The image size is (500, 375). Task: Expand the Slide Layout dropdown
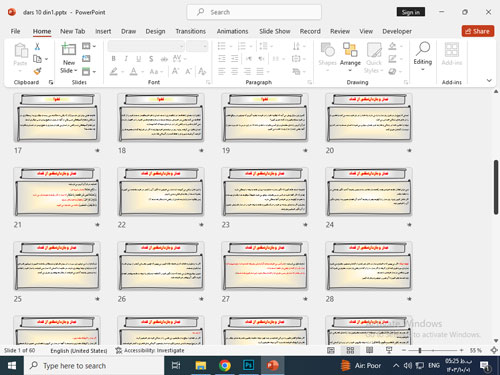[89, 46]
